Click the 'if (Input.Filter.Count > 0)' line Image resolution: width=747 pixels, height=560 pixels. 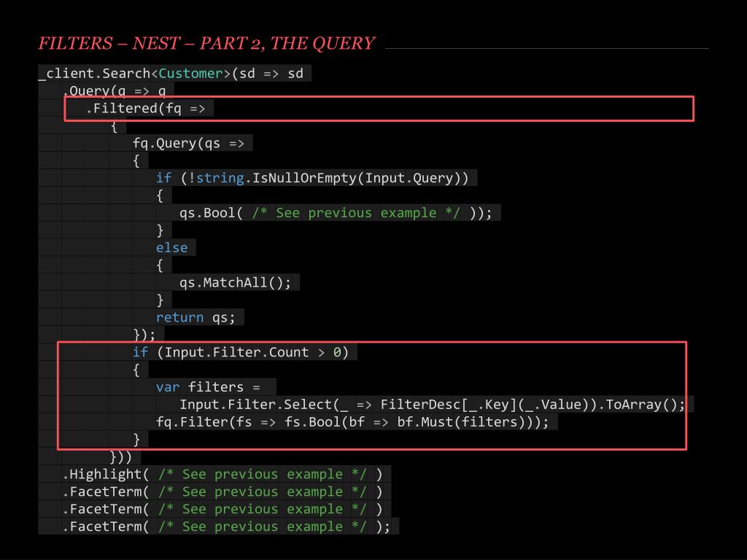click(x=245, y=351)
